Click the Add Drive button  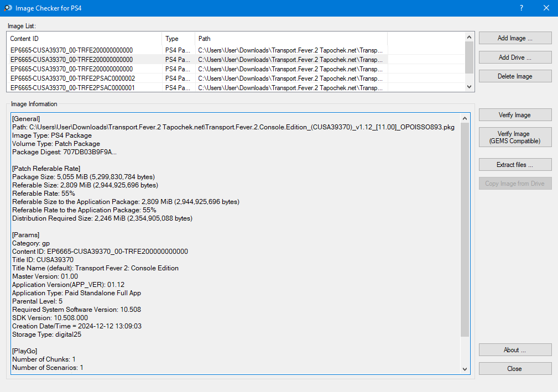click(x=515, y=58)
